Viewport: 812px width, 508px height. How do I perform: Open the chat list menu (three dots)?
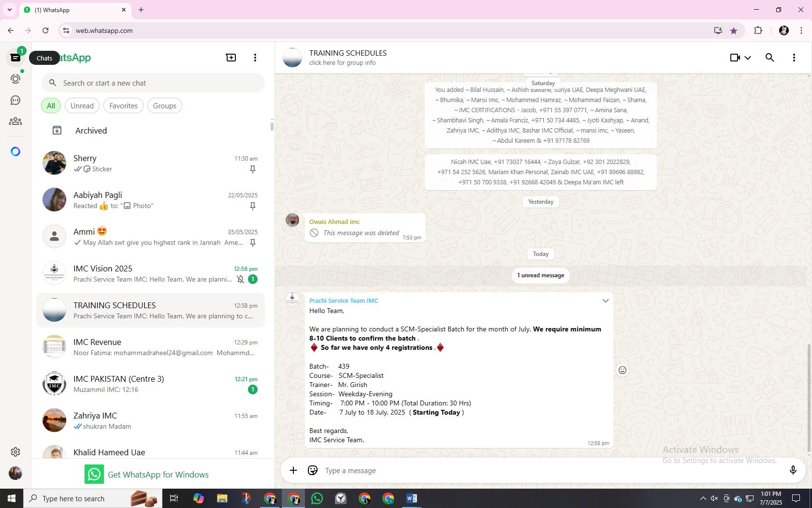click(x=255, y=58)
